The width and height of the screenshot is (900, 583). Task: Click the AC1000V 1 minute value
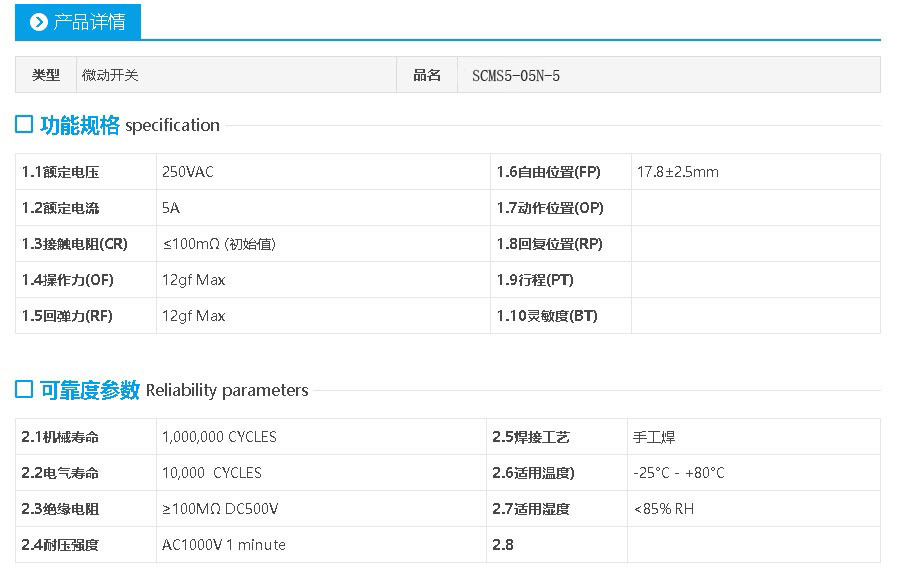(223, 545)
